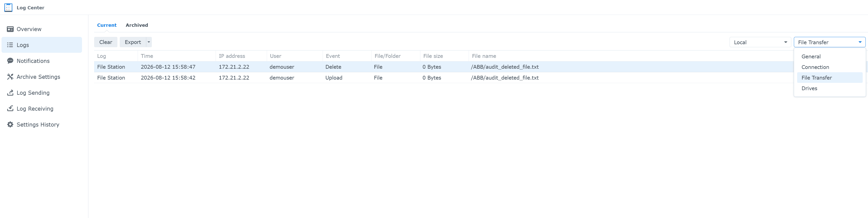868x218 pixels.
Task: Click the Upload event cell
Action: click(x=334, y=78)
